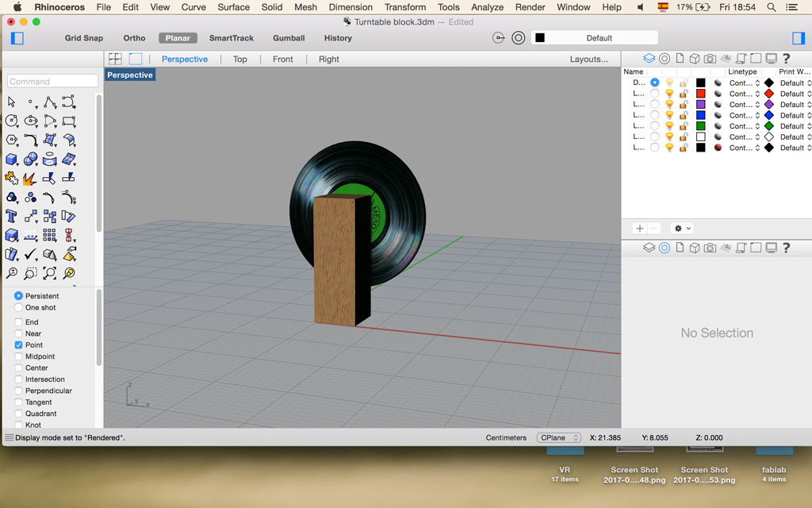This screenshot has width=812, height=508.
Task: Open Print Width dropdown for purple layer
Action: [x=795, y=104]
